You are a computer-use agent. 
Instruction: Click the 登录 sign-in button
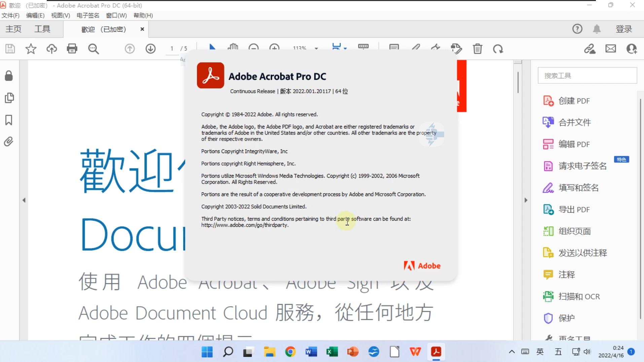pos(624,29)
